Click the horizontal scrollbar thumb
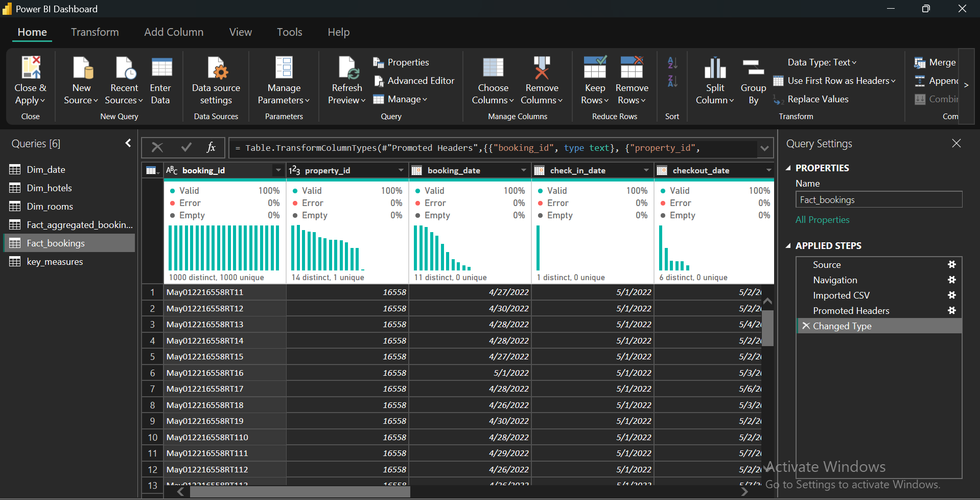Screen dimensions: 980x500 coord(300,491)
